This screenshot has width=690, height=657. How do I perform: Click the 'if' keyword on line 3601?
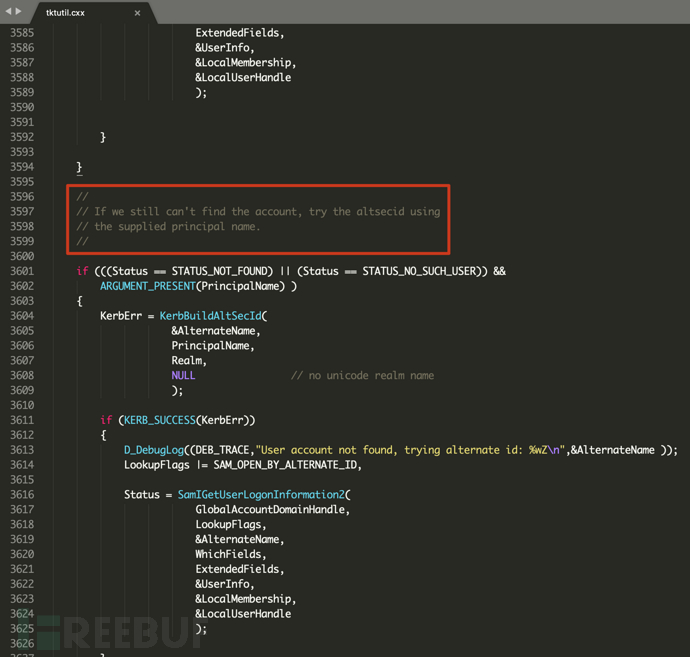point(82,271)
